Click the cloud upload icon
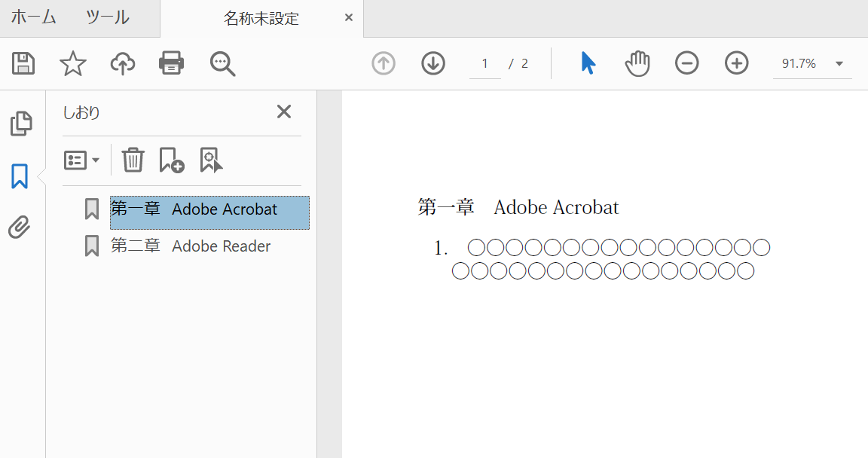Viewport: 868px width, 458px height. 122,63
